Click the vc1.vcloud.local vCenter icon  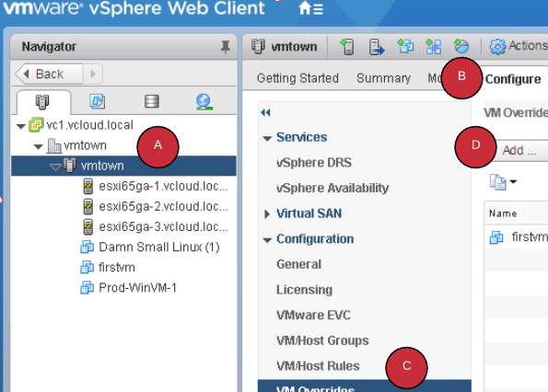[x=36, y=124]
